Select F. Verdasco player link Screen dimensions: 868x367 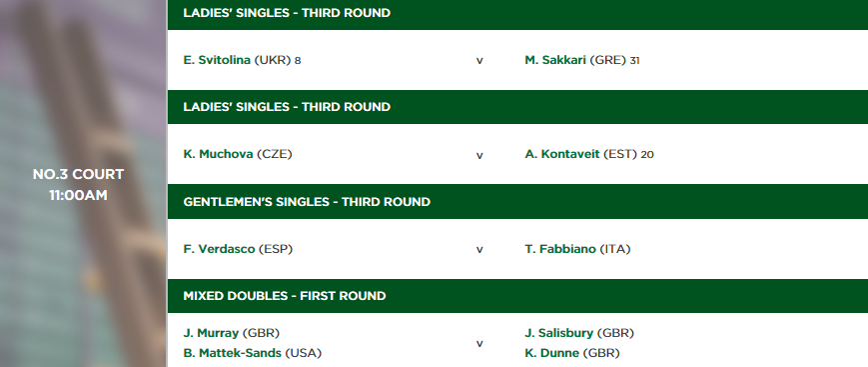coord(219,249)
